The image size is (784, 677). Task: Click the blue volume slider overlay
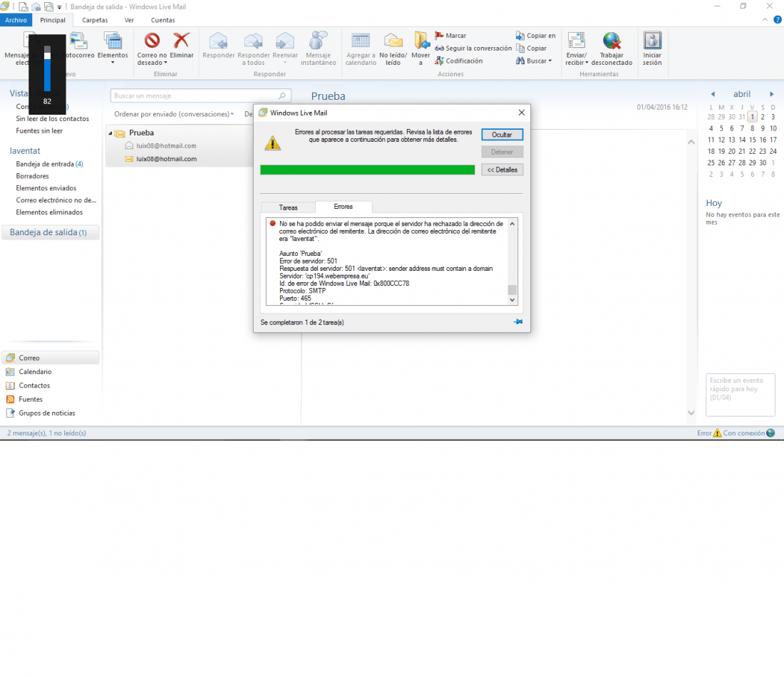click(47, 69)
